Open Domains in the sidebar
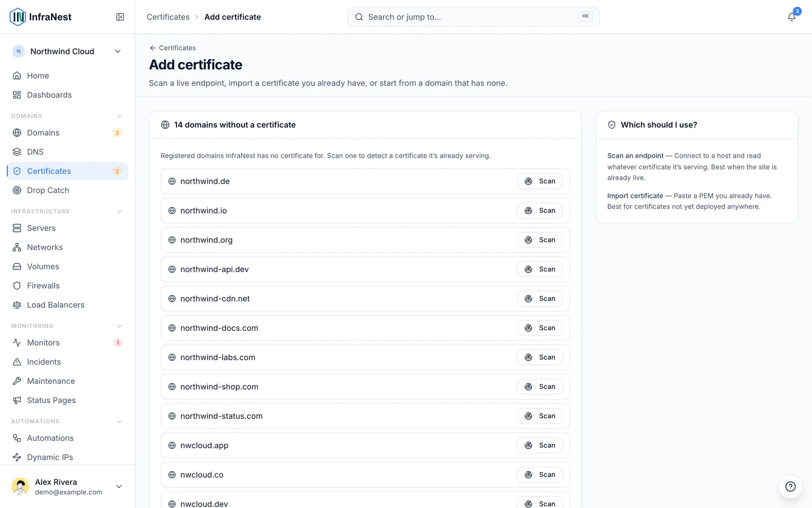812x508 pixels. point(67,133)
